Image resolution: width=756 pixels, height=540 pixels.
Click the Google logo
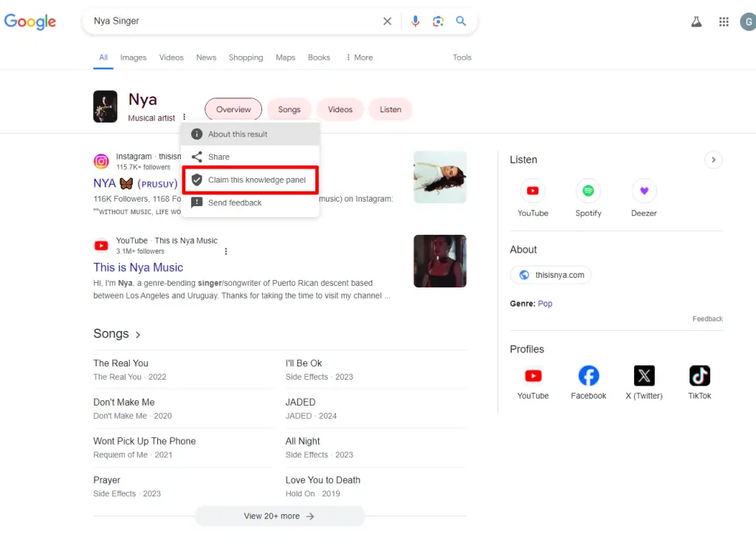pyautogui.click(x=30, y=21)
